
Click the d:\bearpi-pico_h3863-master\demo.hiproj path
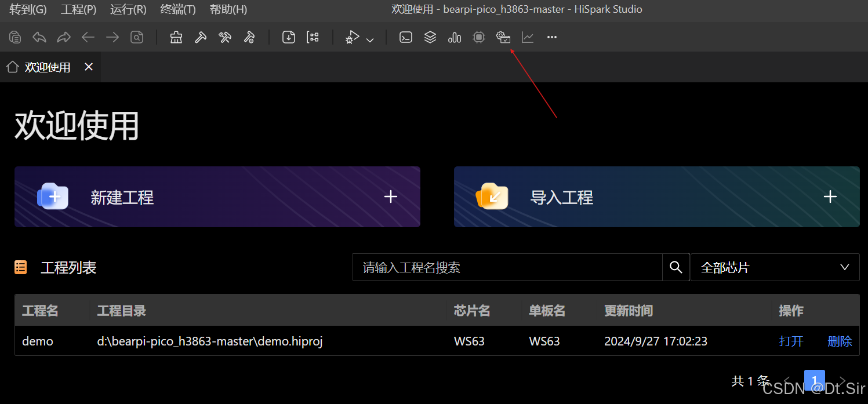210,341
